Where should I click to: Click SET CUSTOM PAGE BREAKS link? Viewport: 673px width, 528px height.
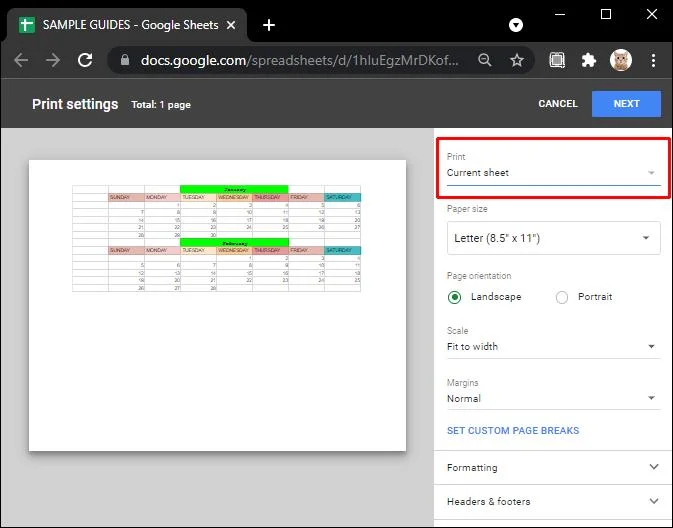(x=513, y=431)
